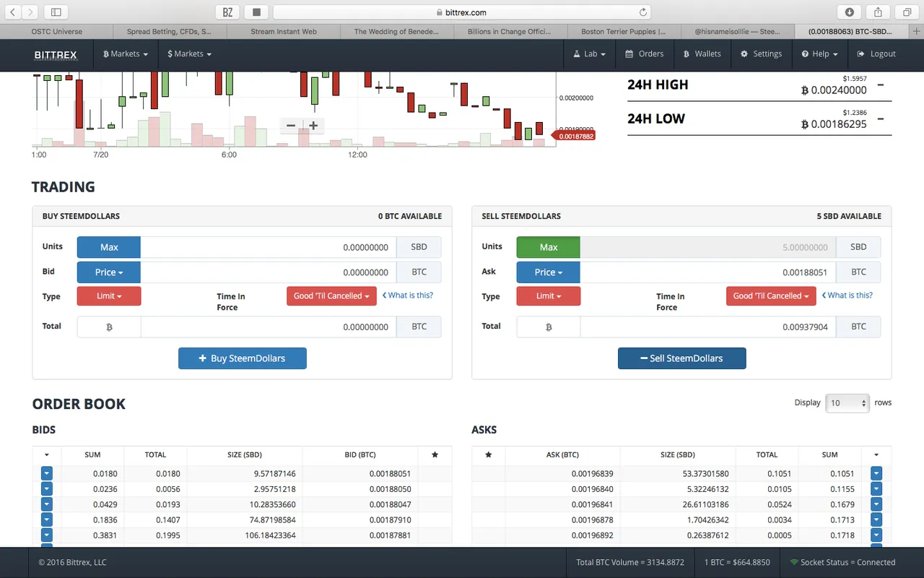
Task: Collapse the 24H LOW row minus
Action: 881,118
